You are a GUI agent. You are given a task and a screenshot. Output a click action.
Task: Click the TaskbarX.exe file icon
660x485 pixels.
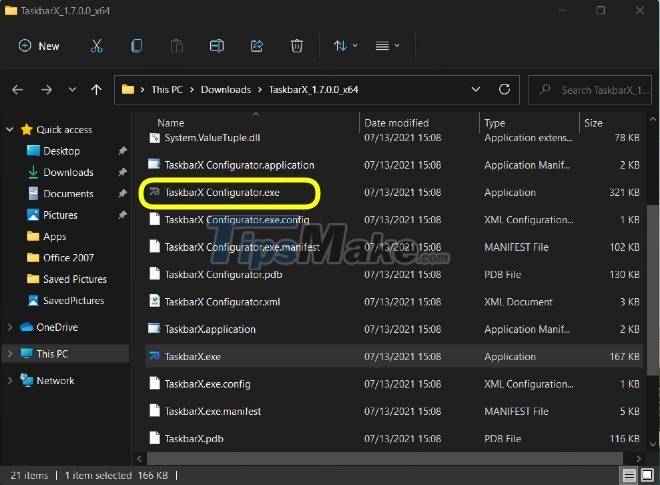pos(154,356)
